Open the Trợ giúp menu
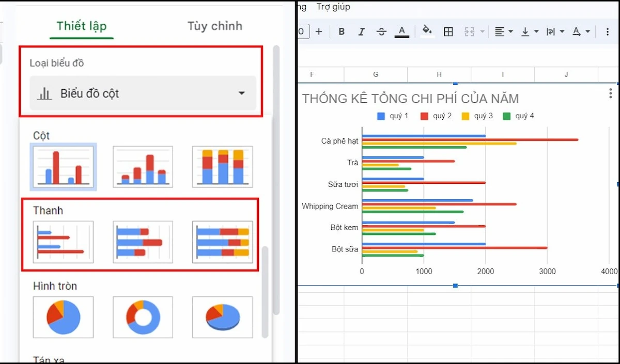 333,7
